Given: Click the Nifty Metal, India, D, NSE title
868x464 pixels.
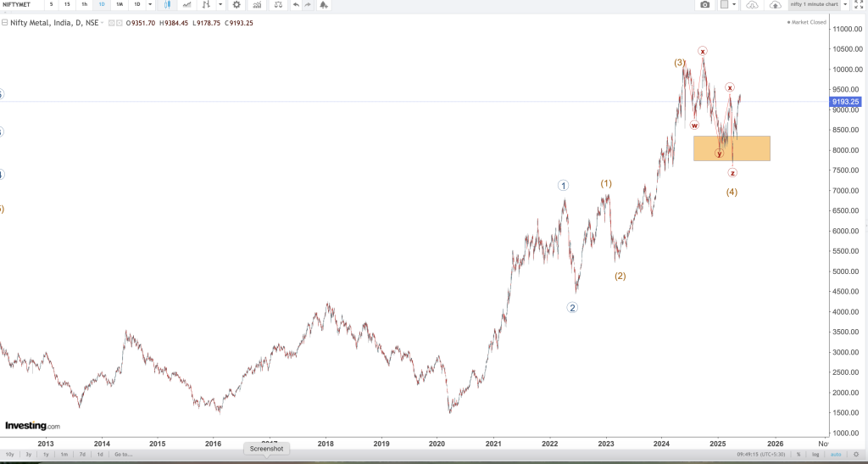Looking at the screenshot, I should coord(54,23).
